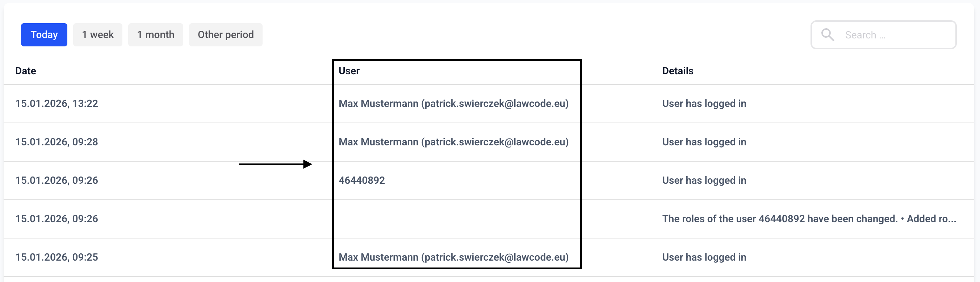The height and width of the screenshot is (282, 980).
Task: Click the Details column header
Action: pyautogui.click(x=678, y=71)
